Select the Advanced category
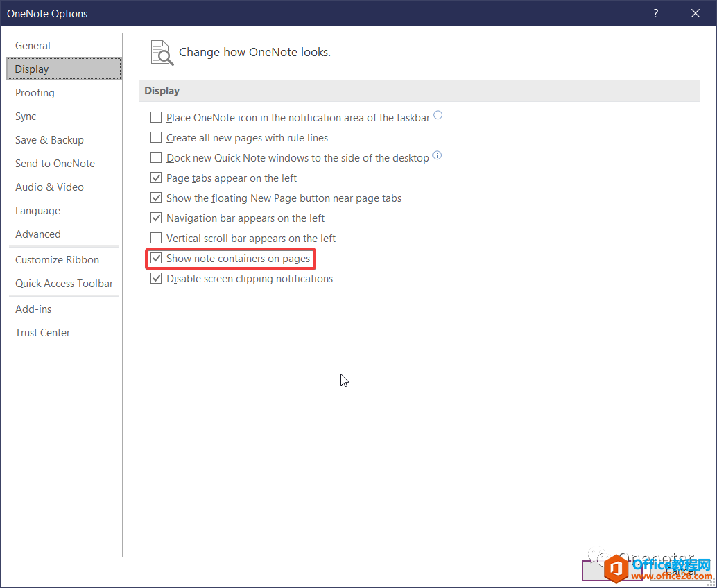The width and height of the screenshot is (717, 588). coord(37,234)
